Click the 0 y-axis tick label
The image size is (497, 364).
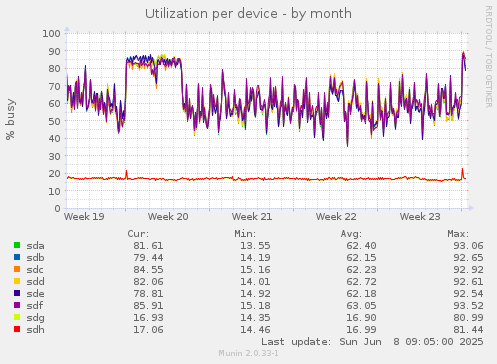point(58,208)
